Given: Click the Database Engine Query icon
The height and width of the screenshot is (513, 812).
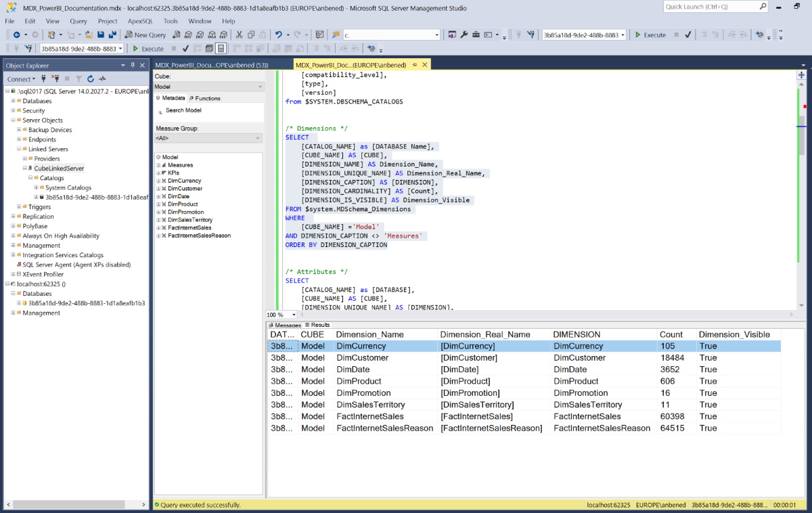Looking at the screenshot, I should click(x=176, y=35).
